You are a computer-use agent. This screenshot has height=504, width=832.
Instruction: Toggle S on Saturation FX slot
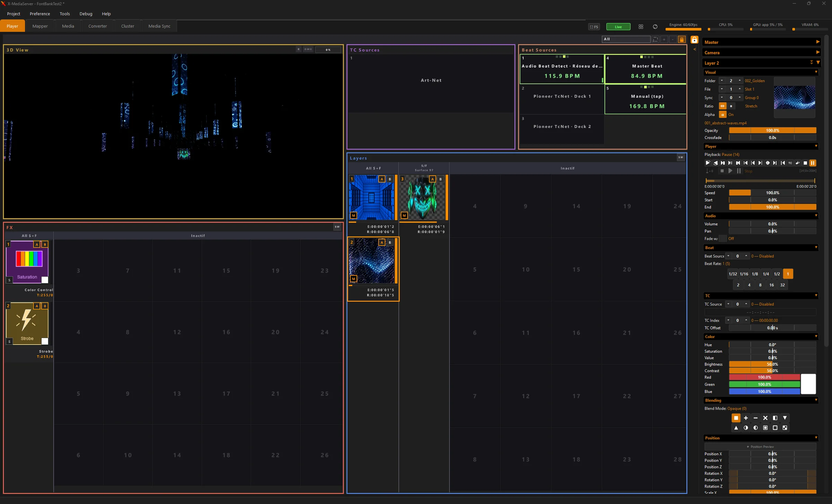(x=9, y=280)
